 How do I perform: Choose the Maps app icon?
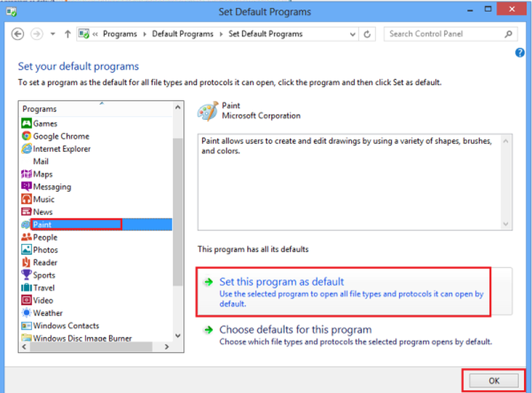(27, 174)
